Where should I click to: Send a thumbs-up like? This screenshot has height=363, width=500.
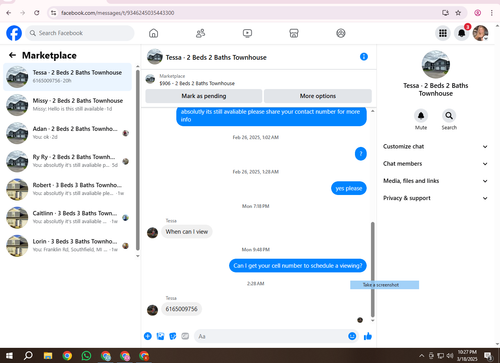368,336
